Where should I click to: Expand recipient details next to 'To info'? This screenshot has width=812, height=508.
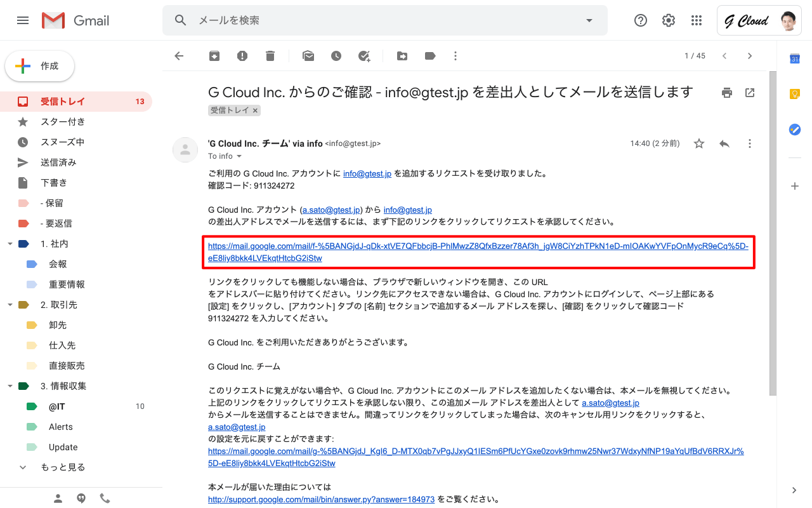[239, 156]
